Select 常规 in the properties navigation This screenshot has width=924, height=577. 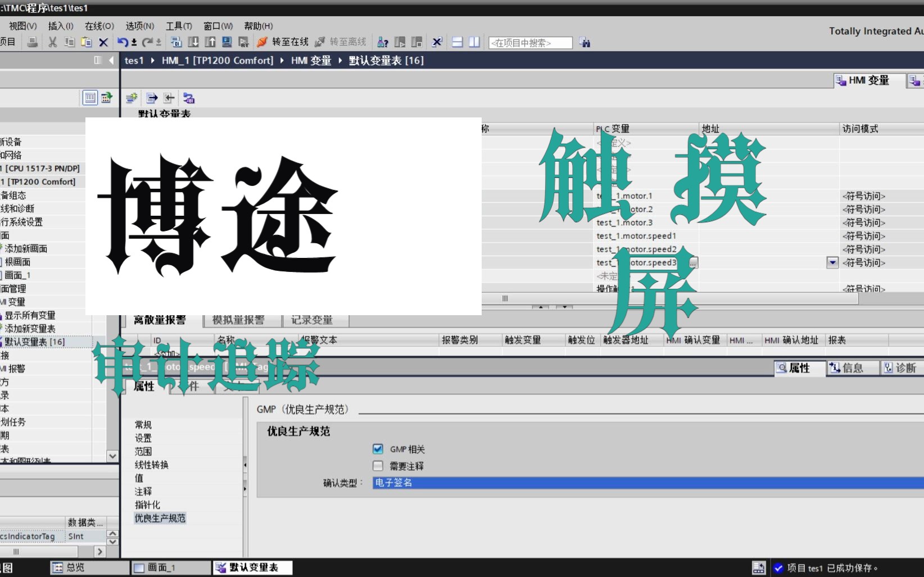pyautogui.click(x=143, y=425)
